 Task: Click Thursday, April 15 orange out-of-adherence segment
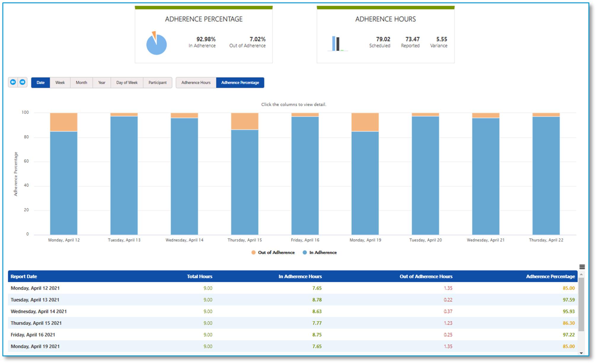pos(245,121)
